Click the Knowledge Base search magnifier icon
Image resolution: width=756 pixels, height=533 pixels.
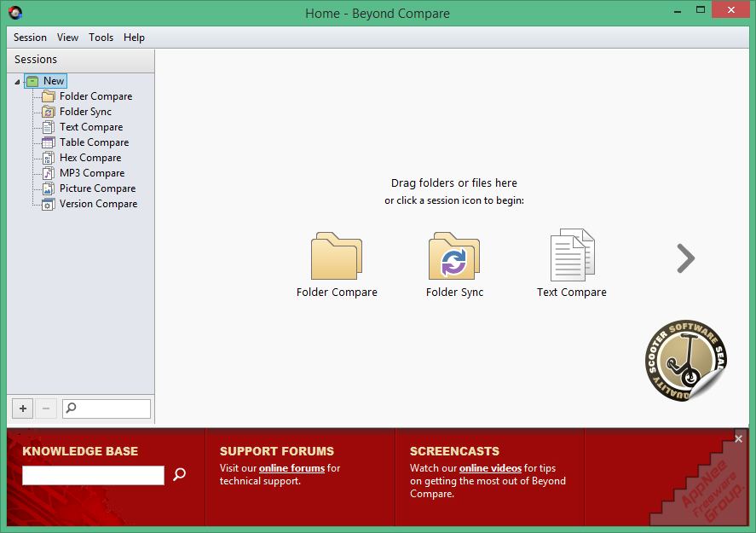coord(179,474)
